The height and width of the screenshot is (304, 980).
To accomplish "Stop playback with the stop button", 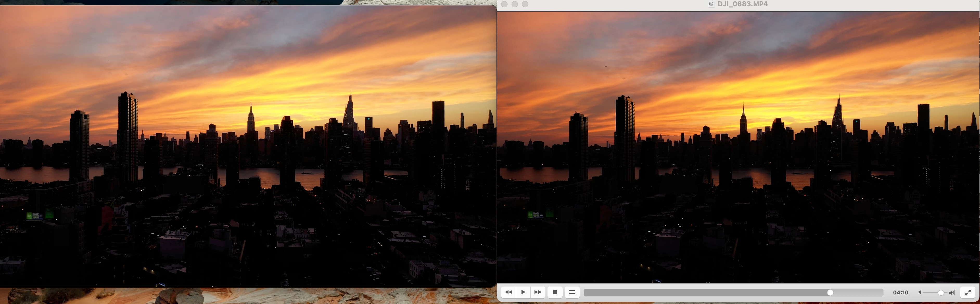I will pos(555,292).
